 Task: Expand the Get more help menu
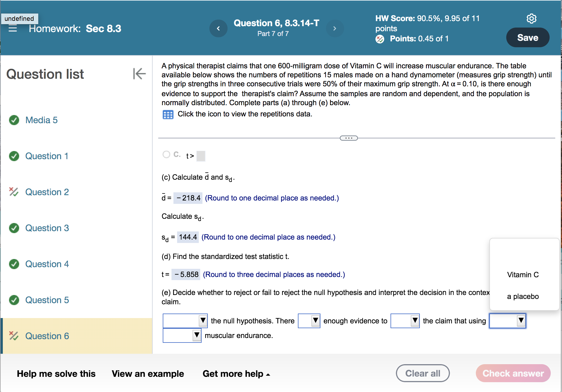(x=236, y=374)
